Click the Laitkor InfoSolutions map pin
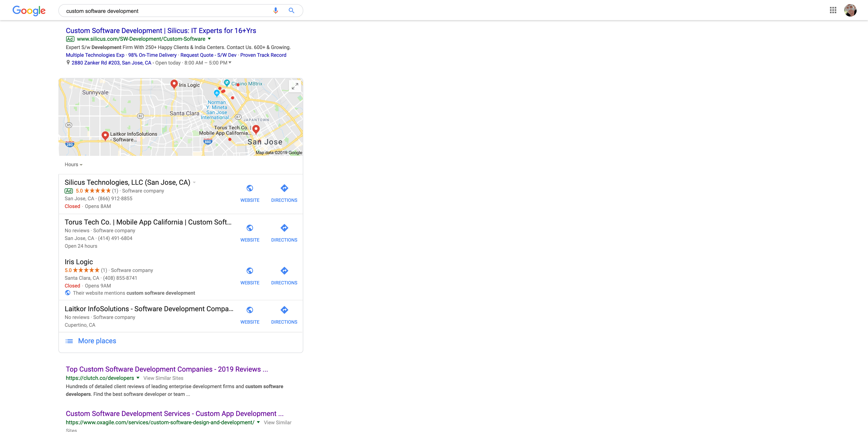The height and width of the screenshot is (432, 868). click(105, 136)
